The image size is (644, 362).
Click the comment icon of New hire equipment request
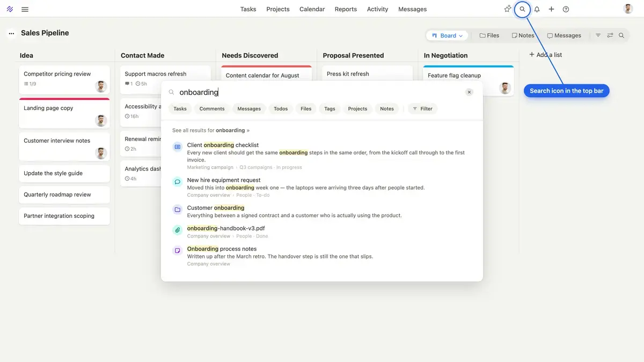click(177, 182)
